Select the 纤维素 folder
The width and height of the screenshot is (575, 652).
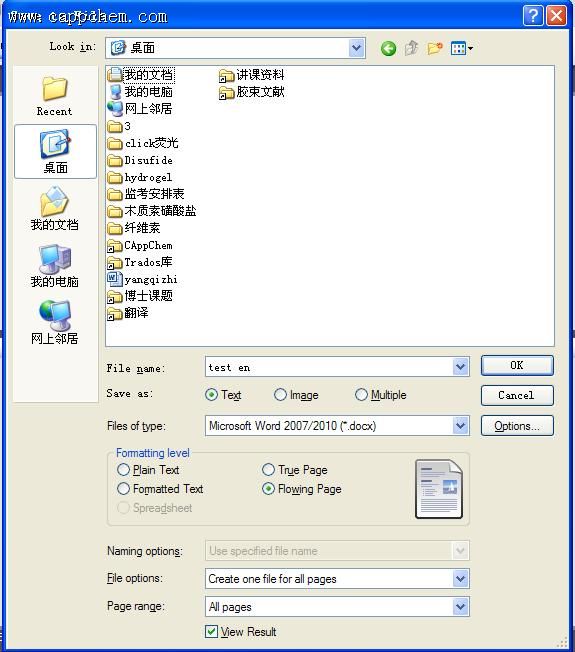(x=134, y=228)
